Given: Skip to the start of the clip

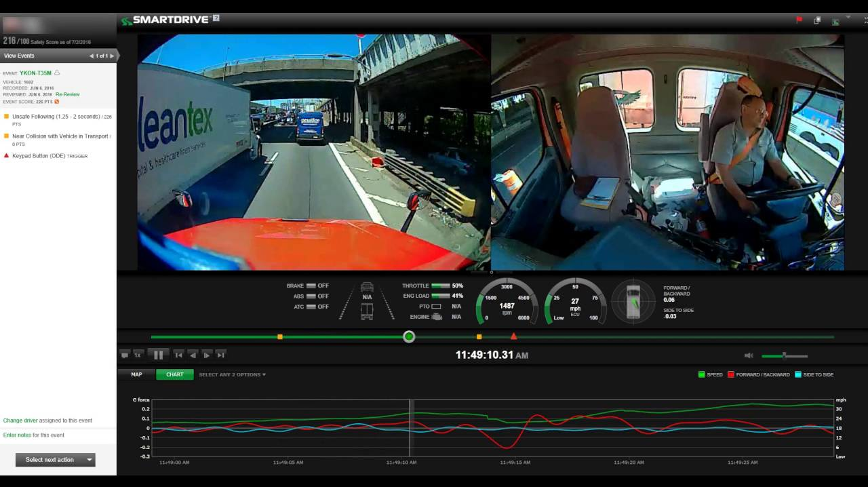Looking at the screenshot, I should [x=178, y=355].
